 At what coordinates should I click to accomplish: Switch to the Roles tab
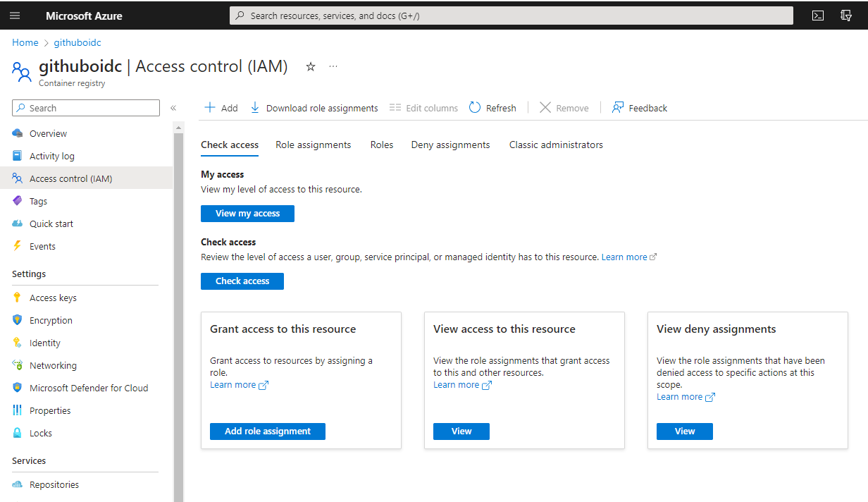click(x=382, y=145)
